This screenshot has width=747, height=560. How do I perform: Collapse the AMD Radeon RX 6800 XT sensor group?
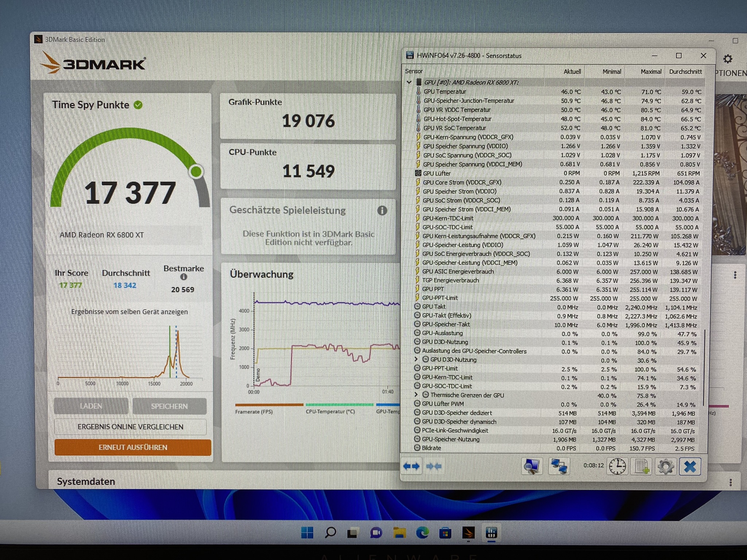click(x=409, y=82)
